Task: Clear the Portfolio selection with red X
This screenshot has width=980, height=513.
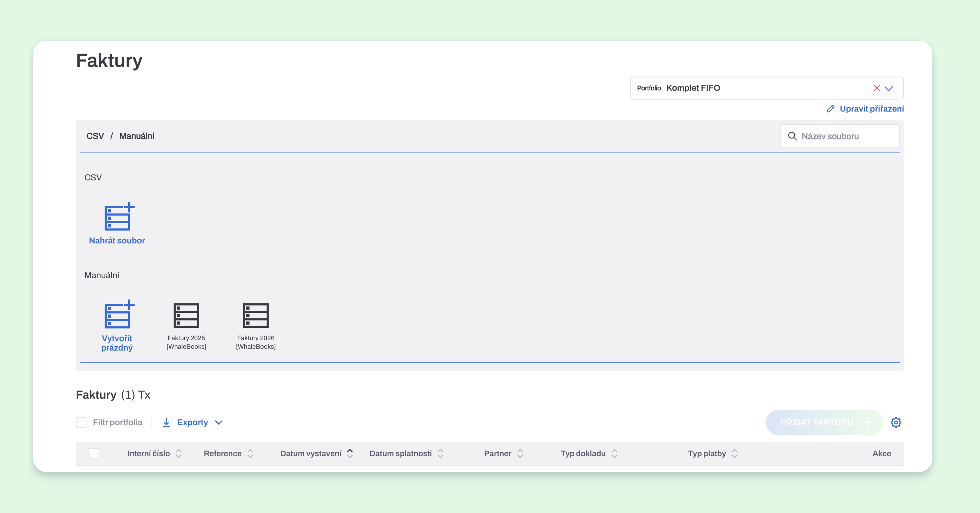Action: pyautogui.click(x=877, y=88)
